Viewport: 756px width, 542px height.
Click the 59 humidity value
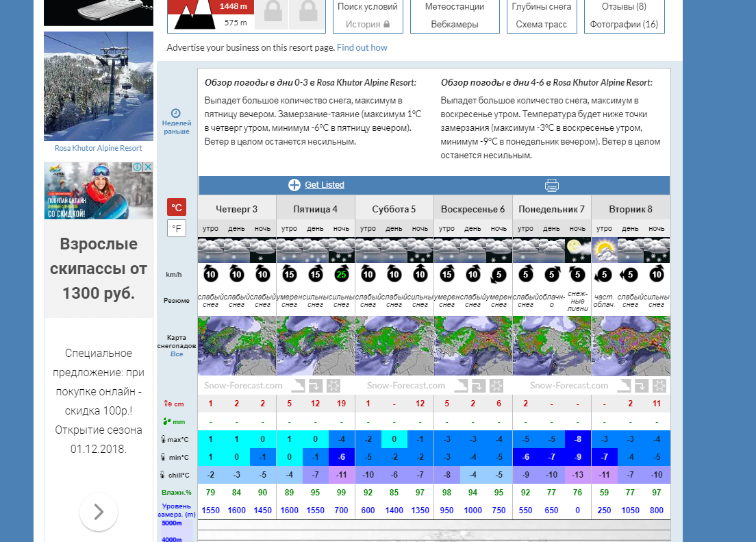tap(604, 492)
